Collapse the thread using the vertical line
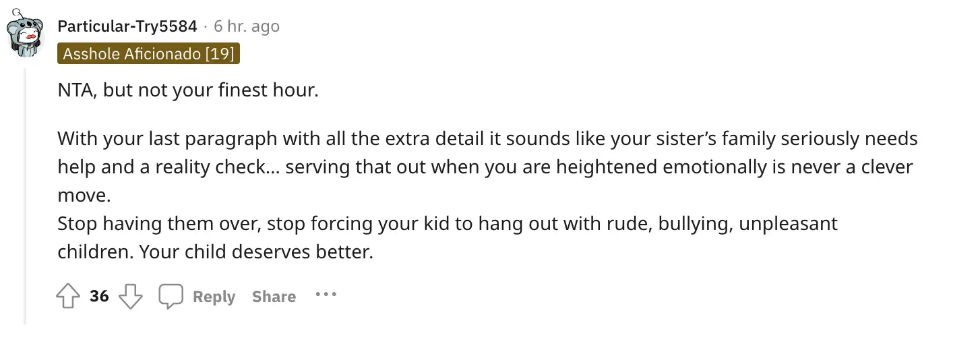 (26, 196)
